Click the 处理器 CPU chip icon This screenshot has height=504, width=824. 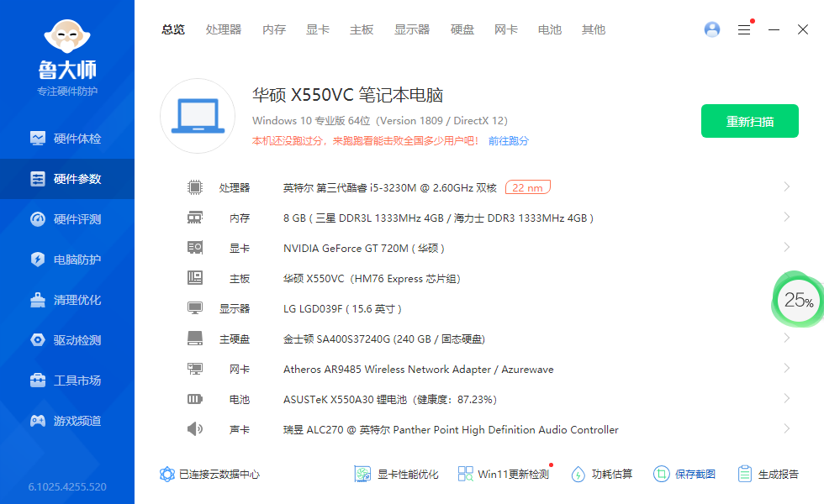[x=195, y=187]
